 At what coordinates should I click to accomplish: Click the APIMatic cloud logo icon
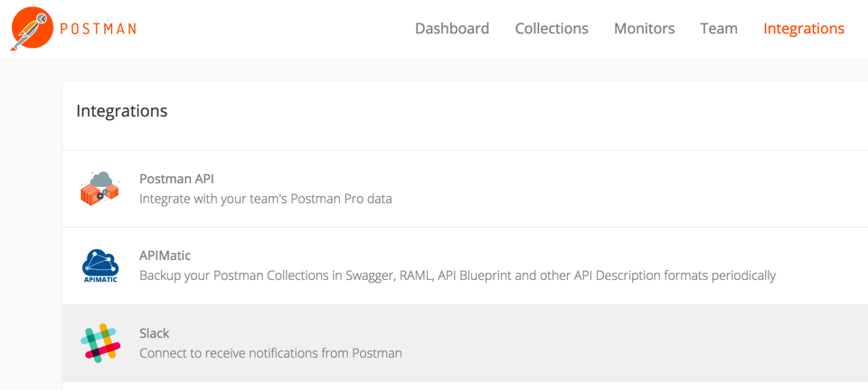[100, 266]
